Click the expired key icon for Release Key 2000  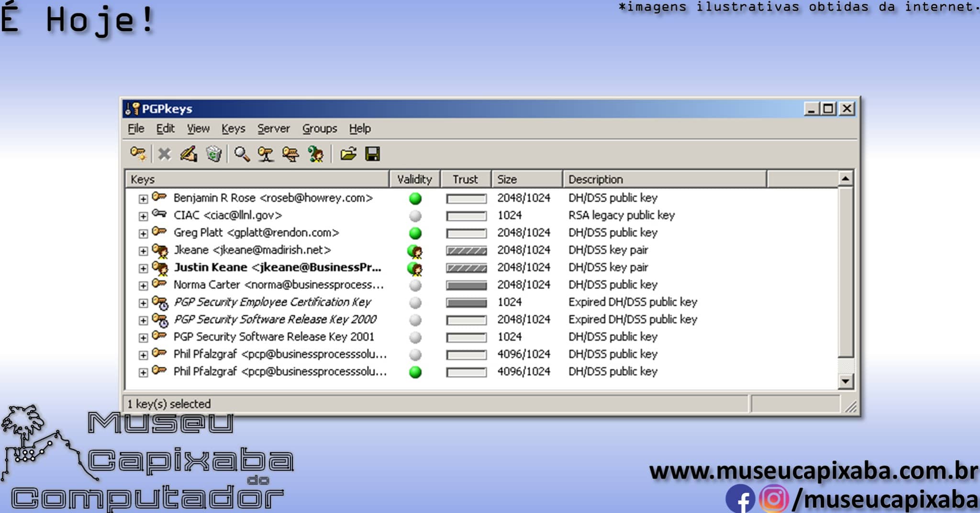(160, 320)
